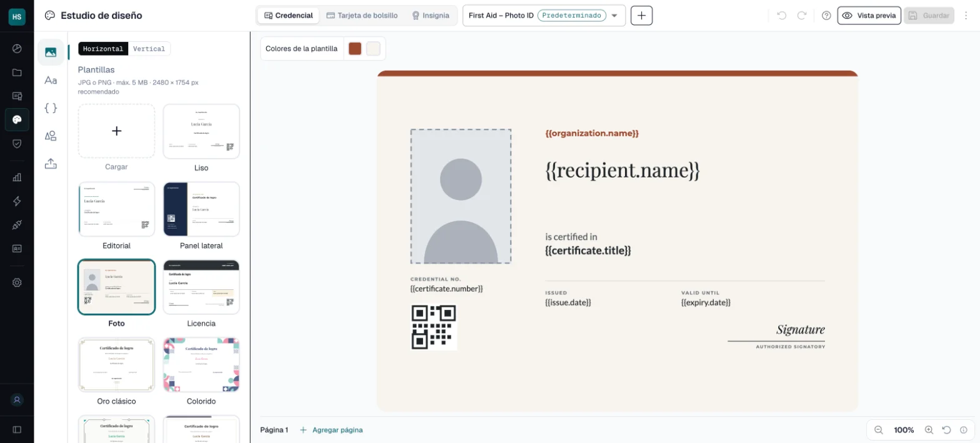Expand the First Aid – Photo ID dropdown
This screenshot has height=443, width=980.
[x=544, y=16]
